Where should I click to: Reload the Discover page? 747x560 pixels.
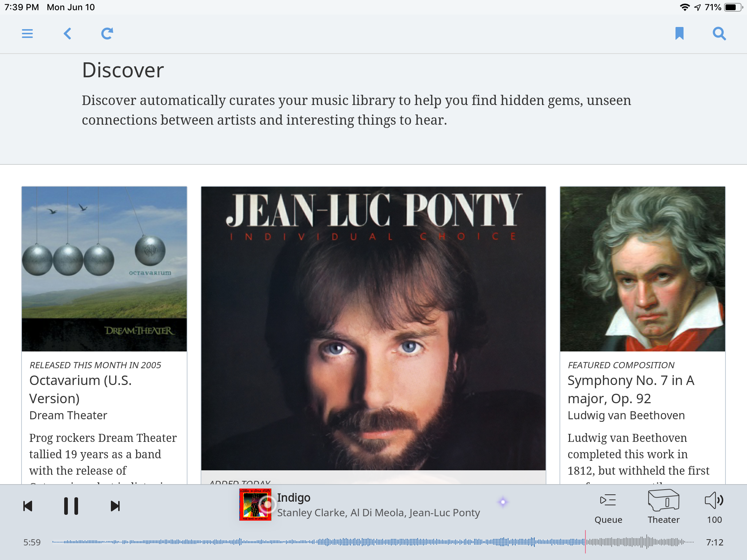[x=107, y=34]
